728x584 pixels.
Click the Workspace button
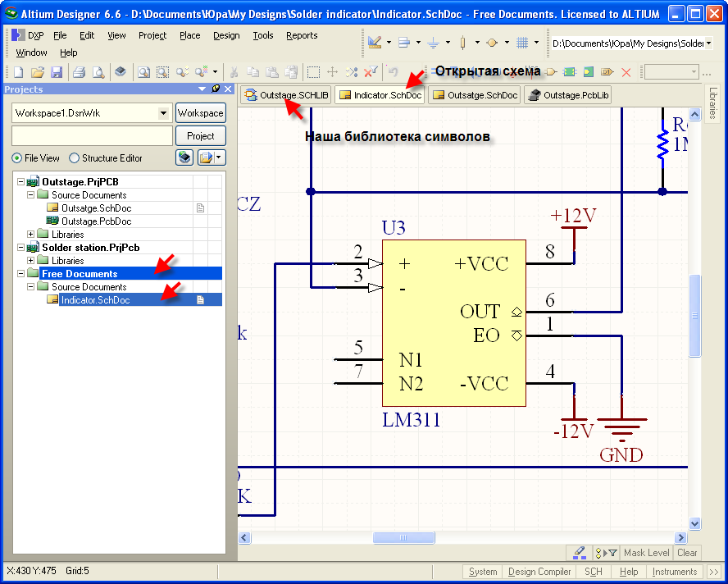(x=200, y=113)
